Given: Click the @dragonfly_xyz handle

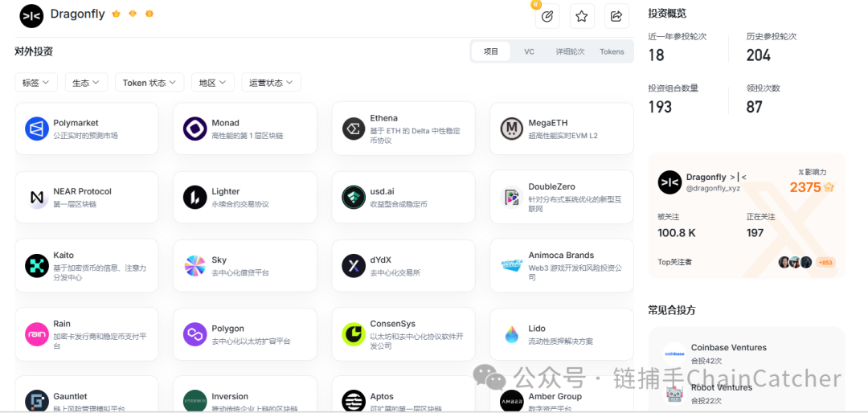Looking at the screenshot, I should 713,188.
